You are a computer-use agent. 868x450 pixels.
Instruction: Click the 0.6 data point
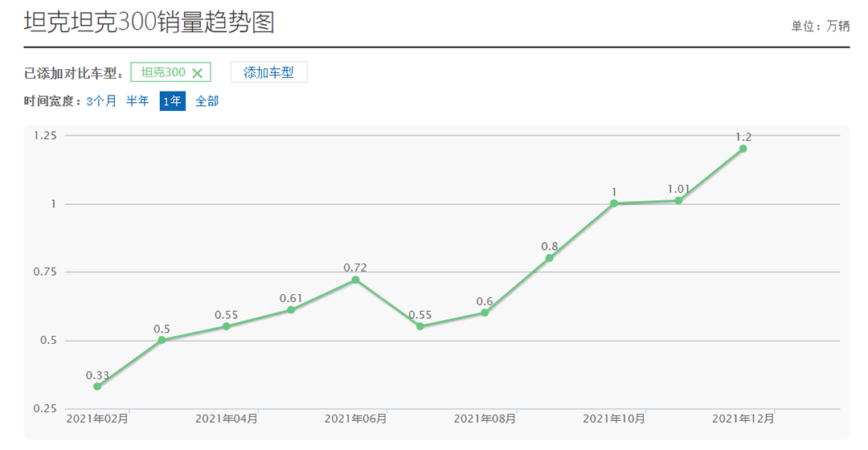coord(485,313)
